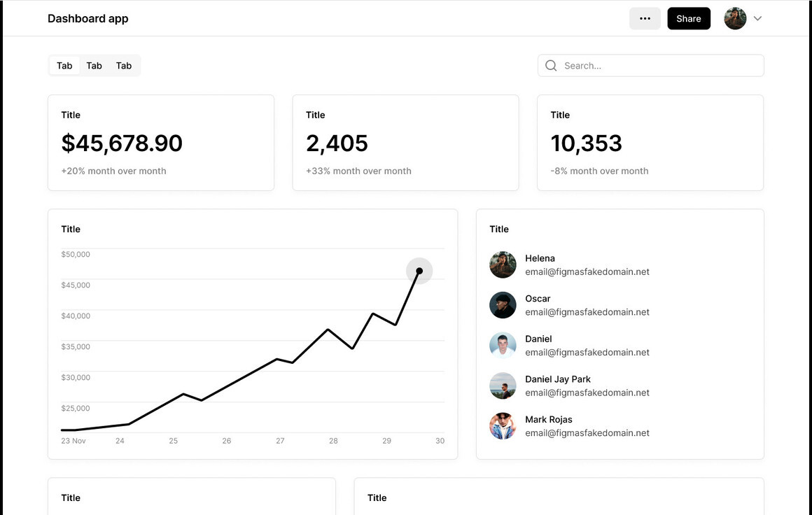Open the 10,353 stat card

tap(650, 143)
